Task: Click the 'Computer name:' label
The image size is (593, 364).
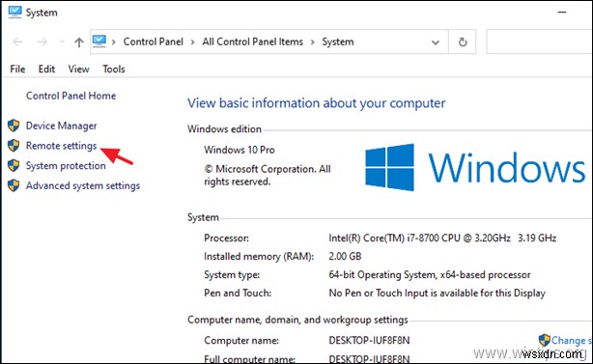Action: coord(241,340)
